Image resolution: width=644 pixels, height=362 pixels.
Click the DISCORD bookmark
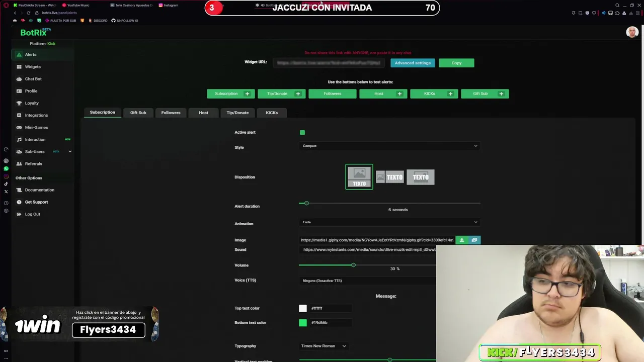tap(98, 21)
